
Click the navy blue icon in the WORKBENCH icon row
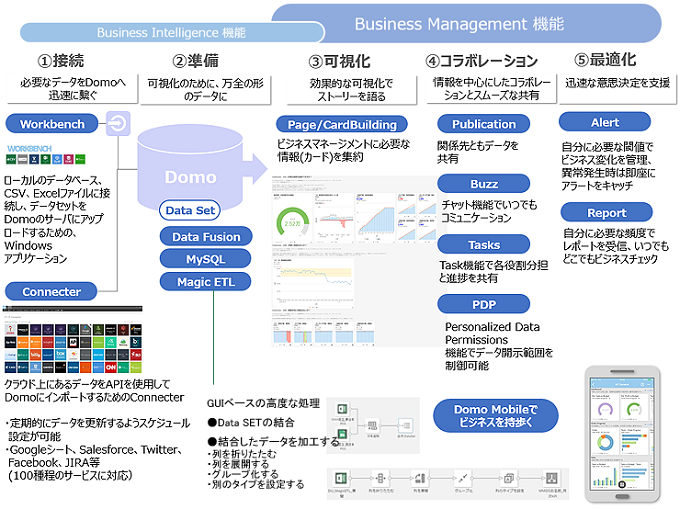34,159
